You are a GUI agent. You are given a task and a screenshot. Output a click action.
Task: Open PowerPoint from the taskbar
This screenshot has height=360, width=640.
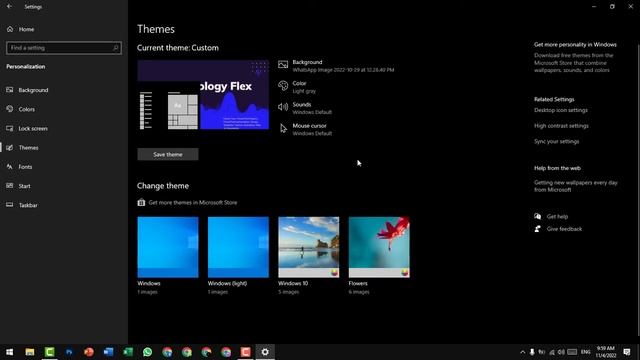(89, 352)
